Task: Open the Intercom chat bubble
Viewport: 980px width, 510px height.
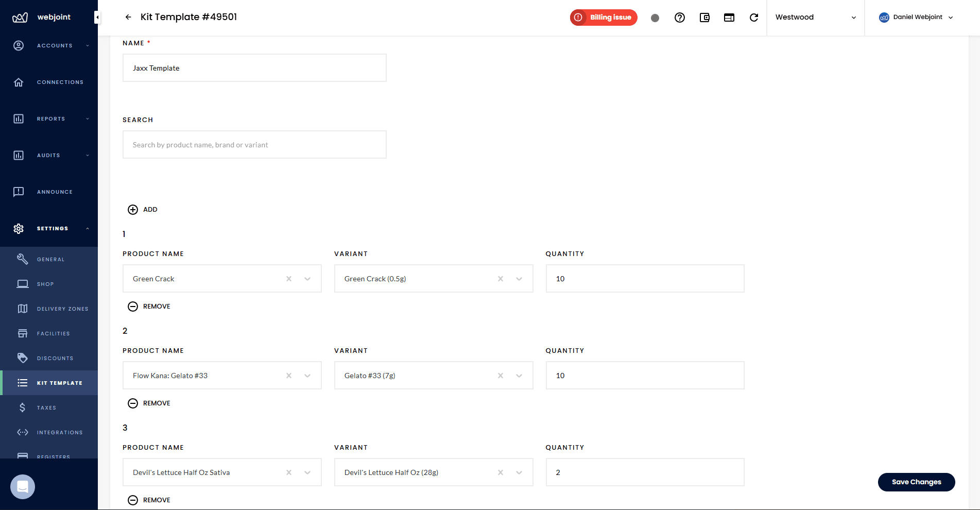Action: (22, 486)
